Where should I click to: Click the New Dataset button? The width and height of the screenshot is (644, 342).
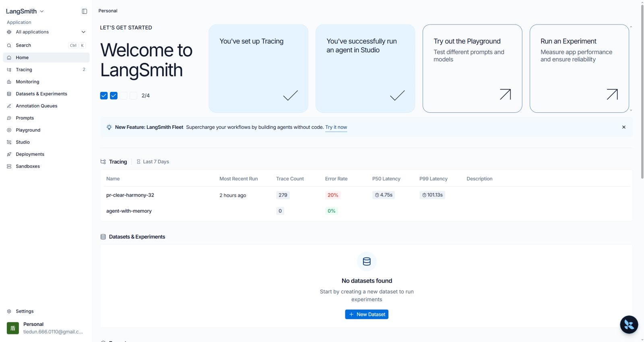point(367,314)
